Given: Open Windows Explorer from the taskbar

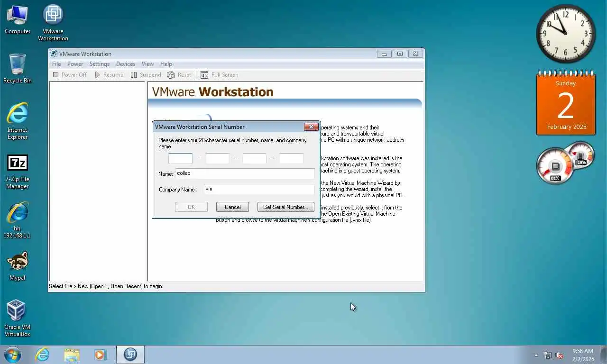Looking at the screenshot, I should point(72,355).
